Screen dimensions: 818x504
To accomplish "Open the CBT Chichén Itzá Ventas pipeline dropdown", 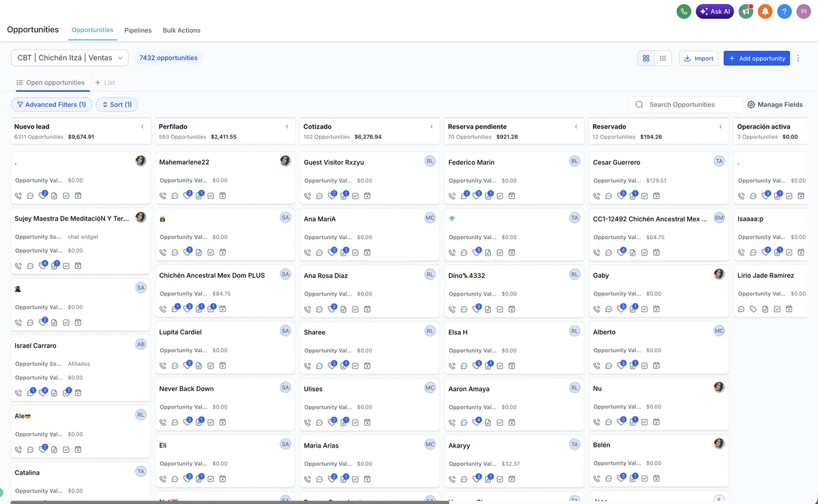I will pos(70,58).
